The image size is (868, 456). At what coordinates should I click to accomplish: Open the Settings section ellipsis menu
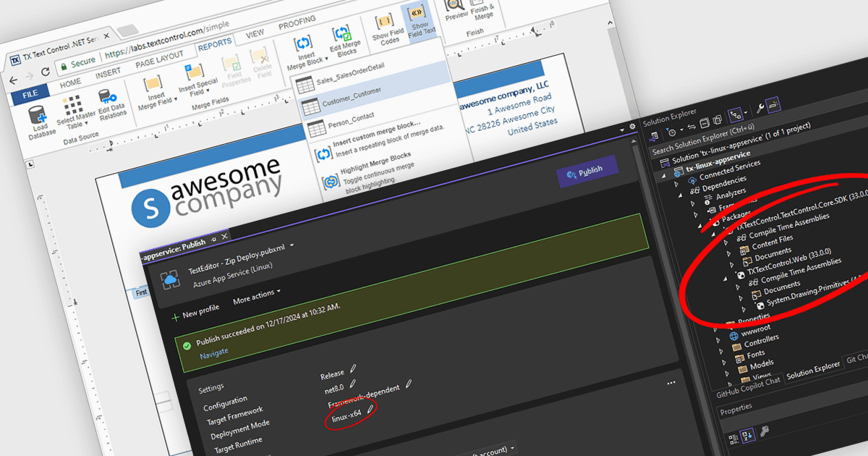(x=671, y=382)
